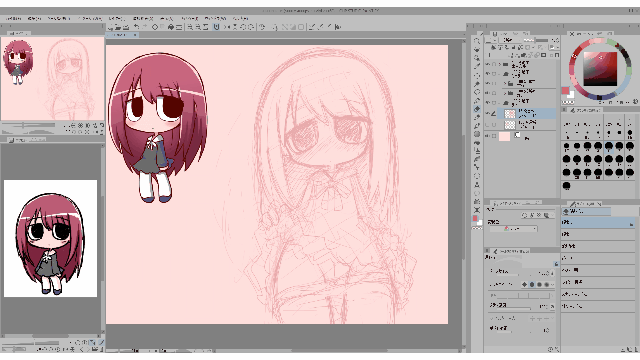640x360 pixels.
Task: Select the pink main color swatch under color wheel
Action: (x=565, y=91)
